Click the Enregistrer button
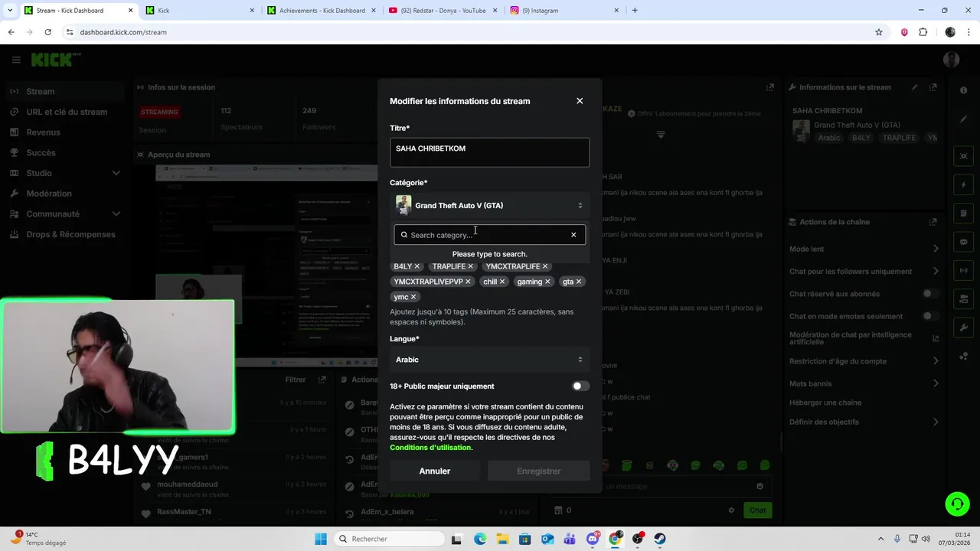 point(539,471)
